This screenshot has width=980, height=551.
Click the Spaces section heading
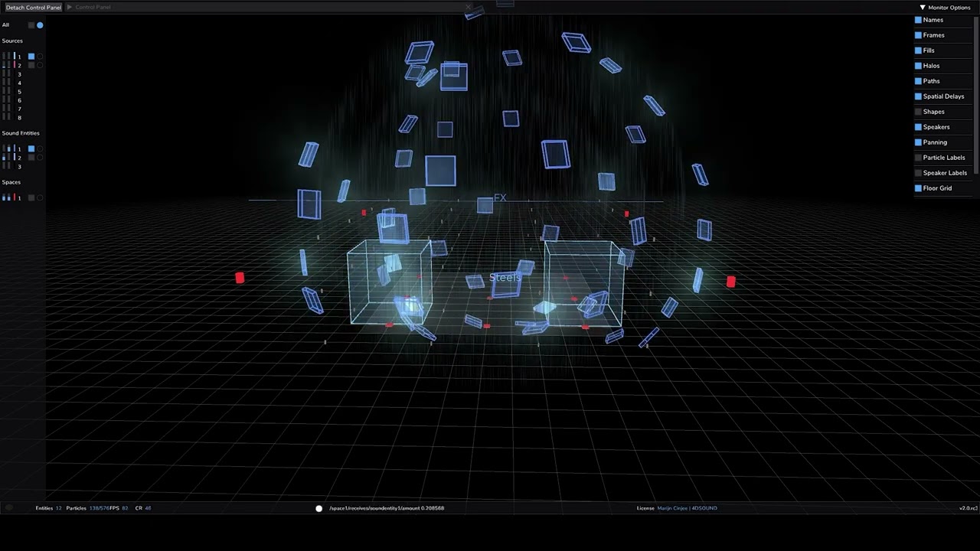(x=11, y=182)
